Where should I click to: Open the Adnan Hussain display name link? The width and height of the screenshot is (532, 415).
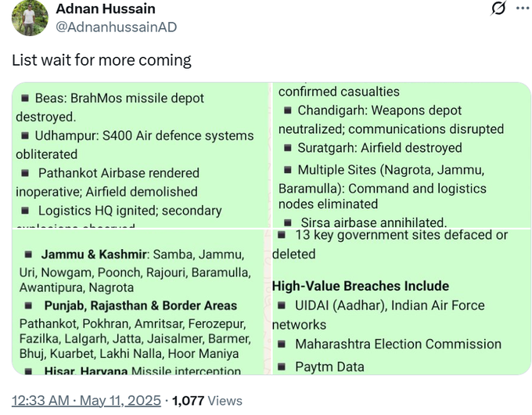coord(106,9)
